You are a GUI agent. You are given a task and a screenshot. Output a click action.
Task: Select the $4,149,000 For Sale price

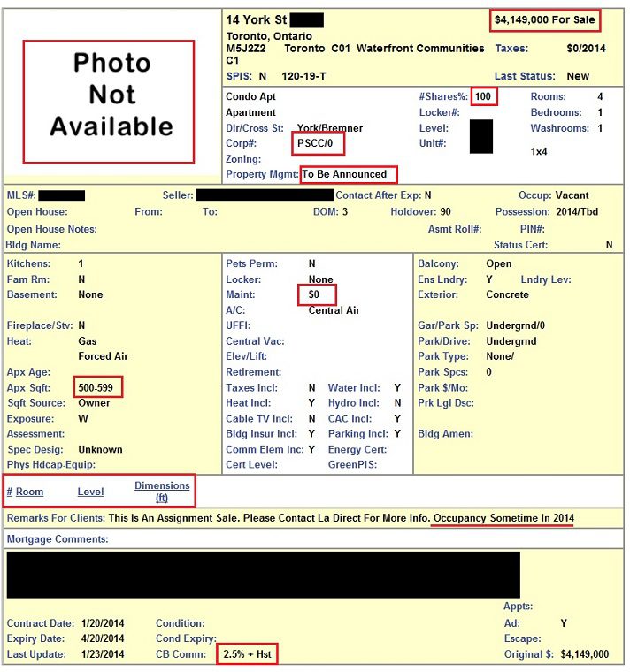tap(545, 20)
